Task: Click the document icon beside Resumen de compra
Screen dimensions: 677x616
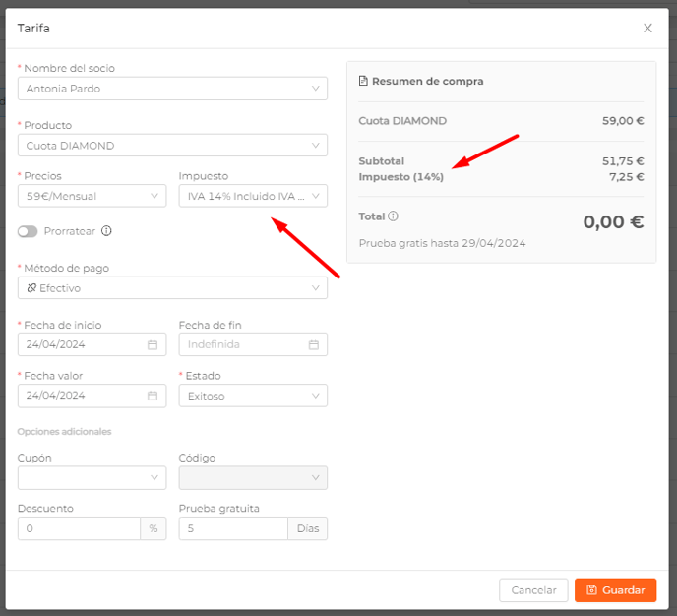Action: tap(363, 81)
